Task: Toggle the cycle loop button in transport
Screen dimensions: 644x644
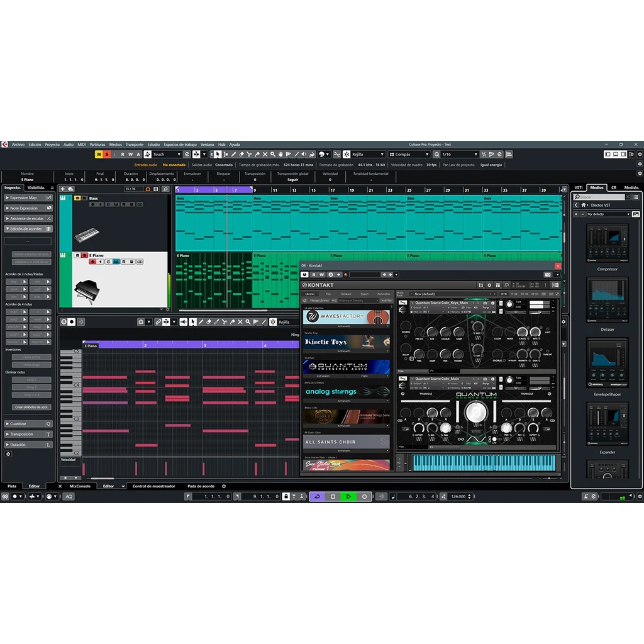Action: click(x=317, y=497)
